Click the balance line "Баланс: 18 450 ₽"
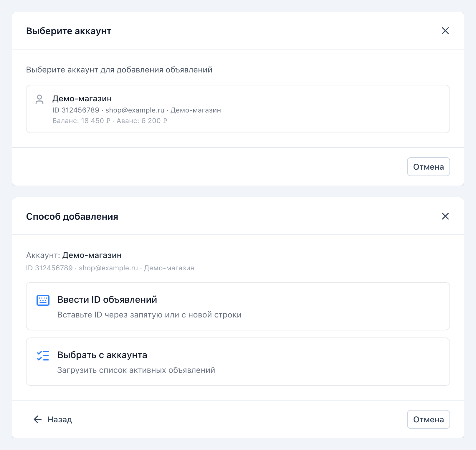 (x=81, y=121)
